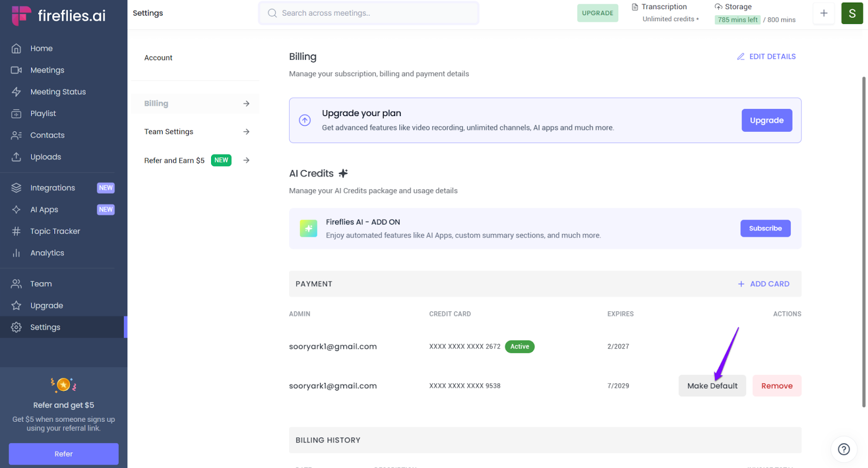Click the Home icon in sidebar
This screenshot has width=868, height=468.
click(x=16, y=49)
